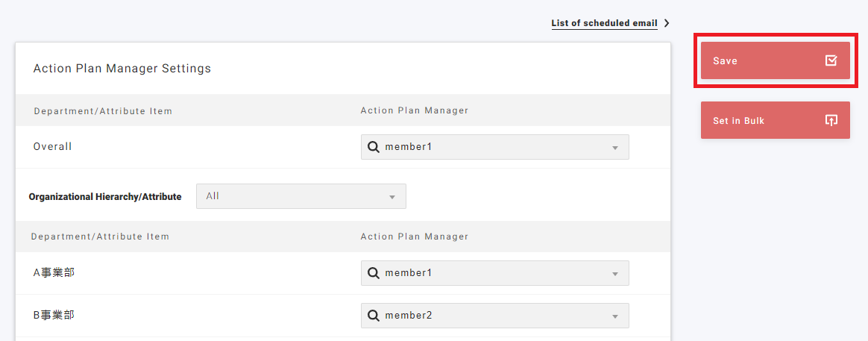Select the member1 value in the A事業部 row
The image size is (868, 341).
(x=409, y=273)
